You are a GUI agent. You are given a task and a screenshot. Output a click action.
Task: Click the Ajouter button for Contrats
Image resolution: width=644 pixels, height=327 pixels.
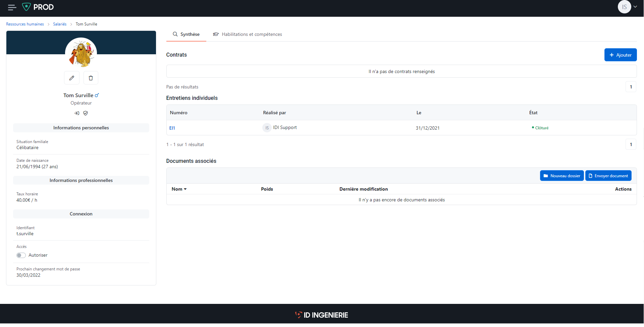620,55
